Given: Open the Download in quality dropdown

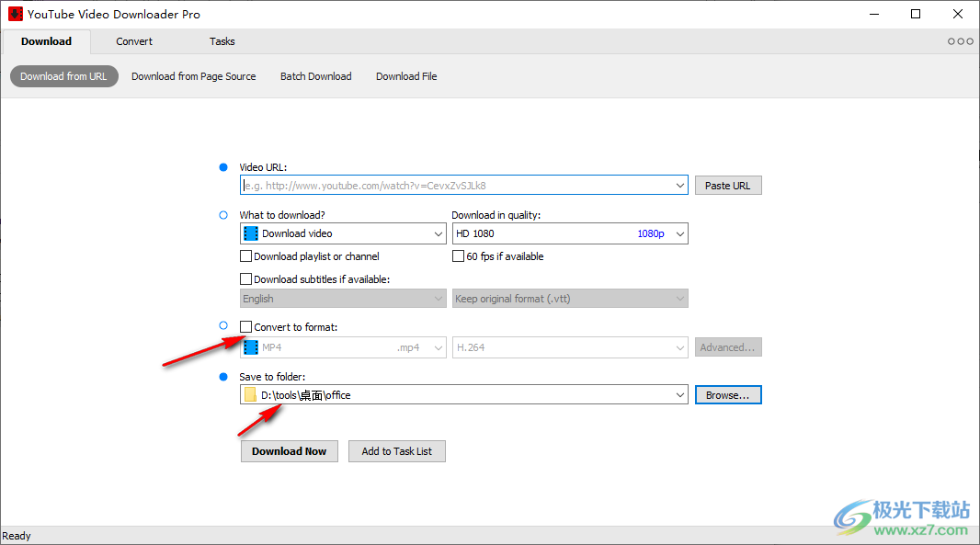Looking at the screenshot, I should [680, 233].
